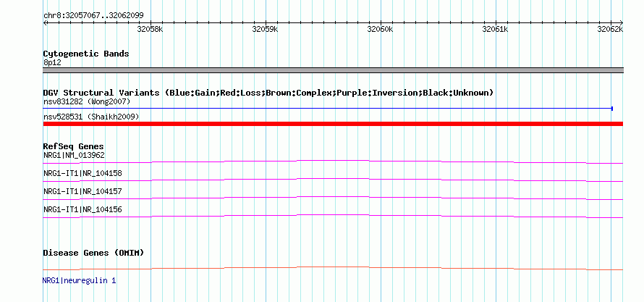Click the magenta NRG1 NM_013962 gene line
The image size is (644, 302).
(x=333, y=162)
